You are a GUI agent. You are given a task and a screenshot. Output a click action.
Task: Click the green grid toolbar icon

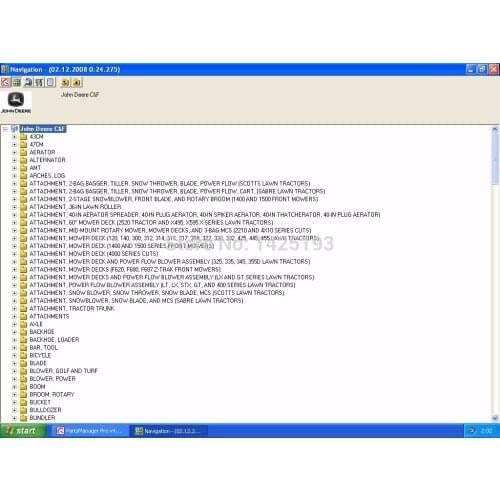click(x=17, y=82)
